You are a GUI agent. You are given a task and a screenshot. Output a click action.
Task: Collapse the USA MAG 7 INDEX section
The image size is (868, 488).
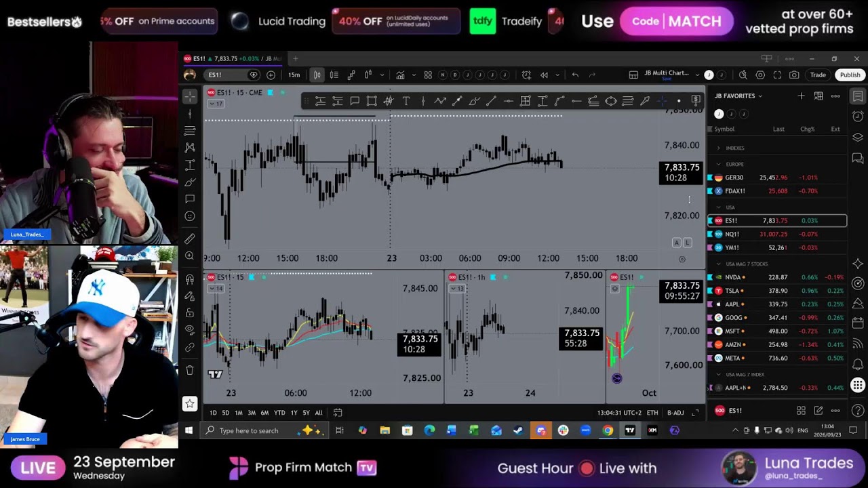pos(718,374)
